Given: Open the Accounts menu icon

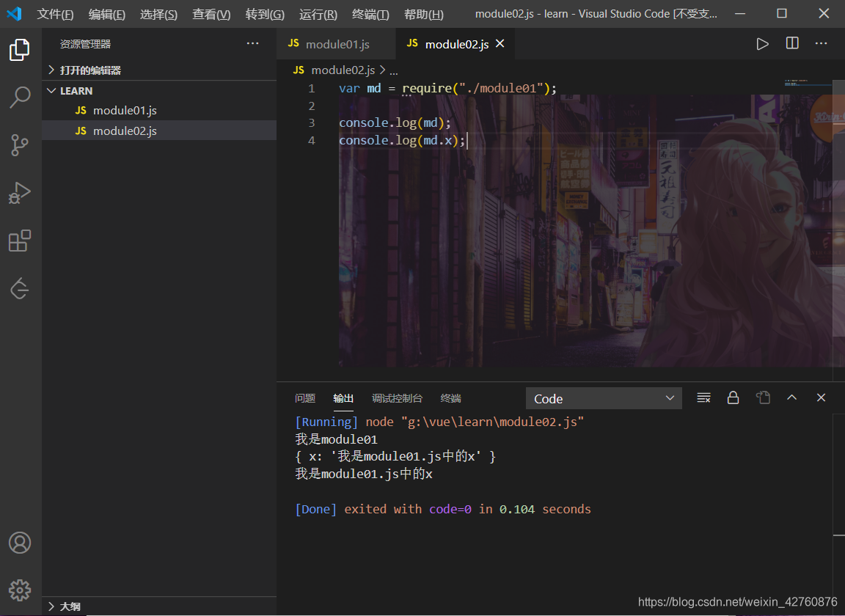Looking at the screenshot, I should (x=20, y=543).
